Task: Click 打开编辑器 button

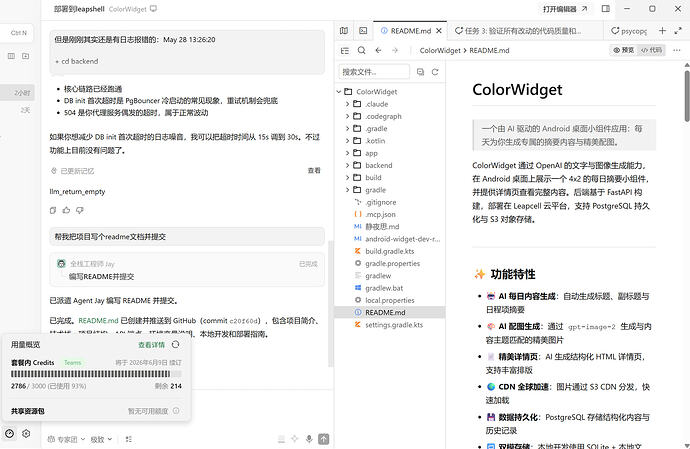Action: [565, 9]
